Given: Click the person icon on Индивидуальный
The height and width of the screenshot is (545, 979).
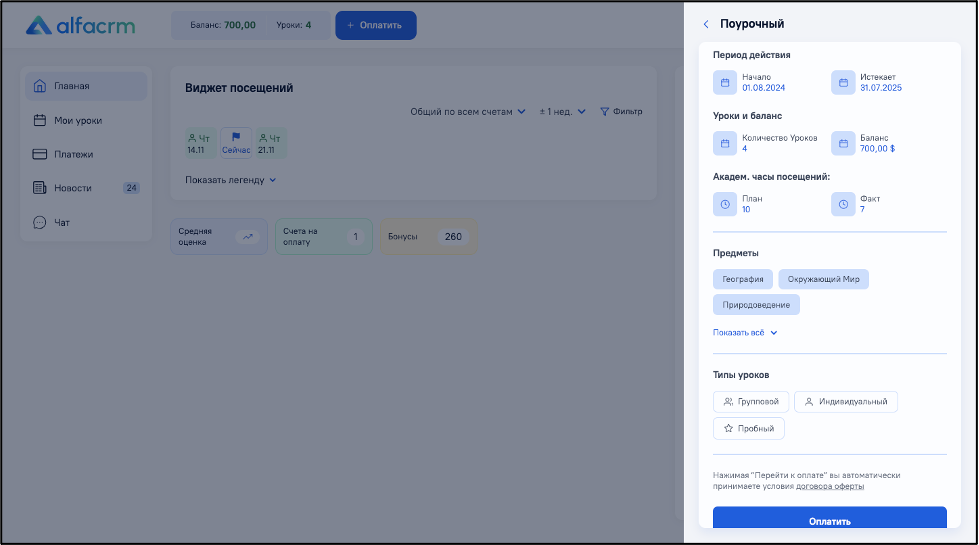Looking at the screenshot, I should coord(809,401).
